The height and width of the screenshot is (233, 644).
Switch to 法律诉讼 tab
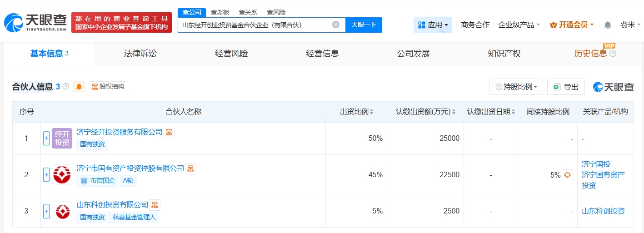click(x=140, y=54)
